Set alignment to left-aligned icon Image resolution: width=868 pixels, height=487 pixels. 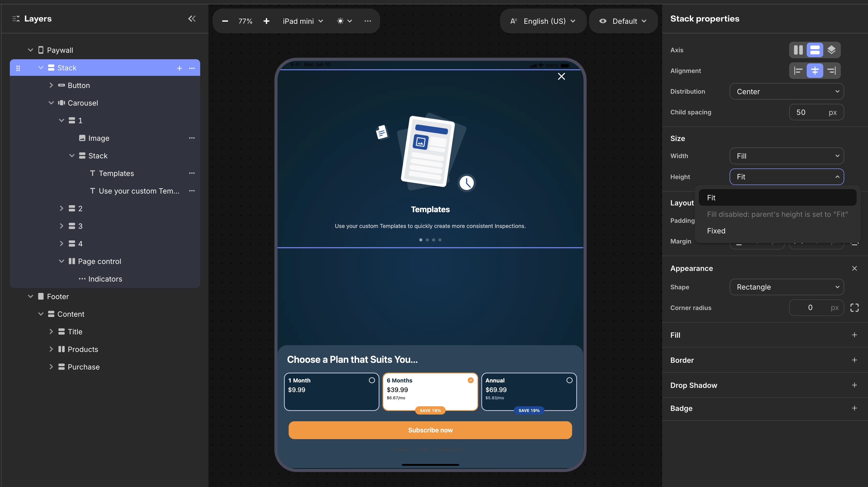coord(798,71)
